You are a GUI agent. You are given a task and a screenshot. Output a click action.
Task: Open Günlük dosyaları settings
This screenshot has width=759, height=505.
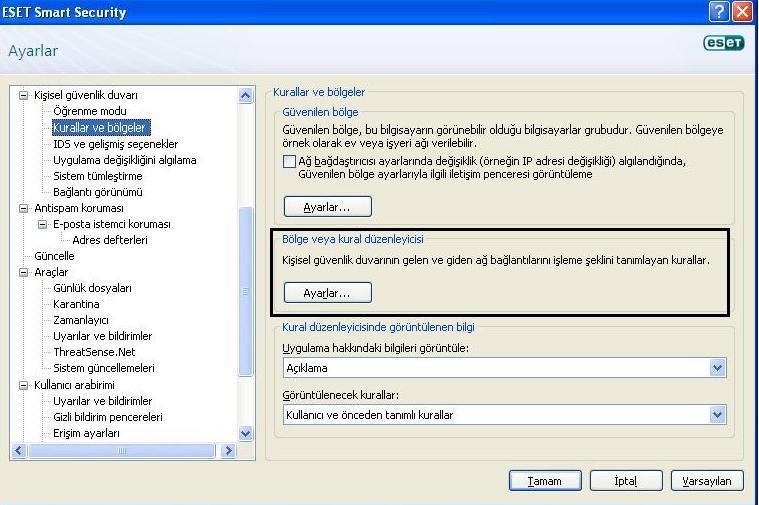point(92,288)
